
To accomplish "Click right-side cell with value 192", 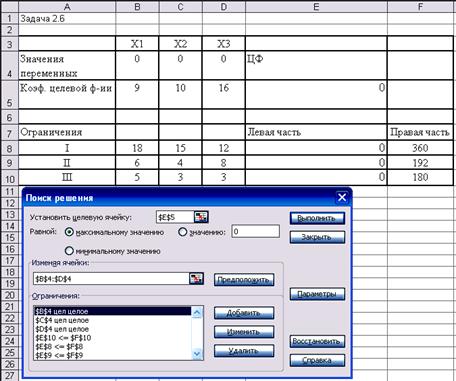I will click(x=421, y=163).
